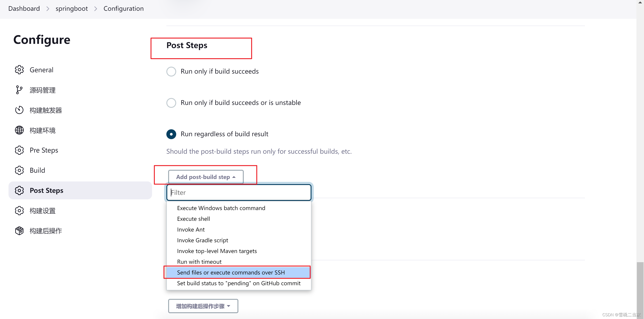Expand the Add post-build step dropdown
644x319 pixels.
[205, 176]
